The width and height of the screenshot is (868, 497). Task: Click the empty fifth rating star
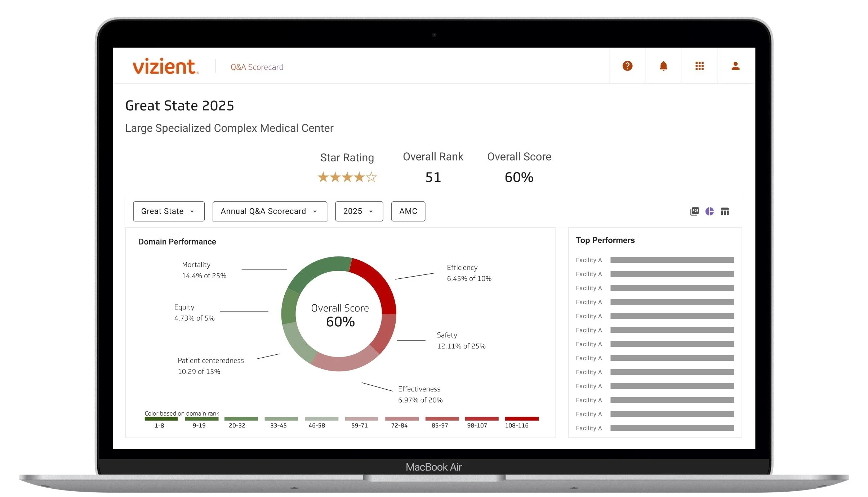tap(371, 177)
